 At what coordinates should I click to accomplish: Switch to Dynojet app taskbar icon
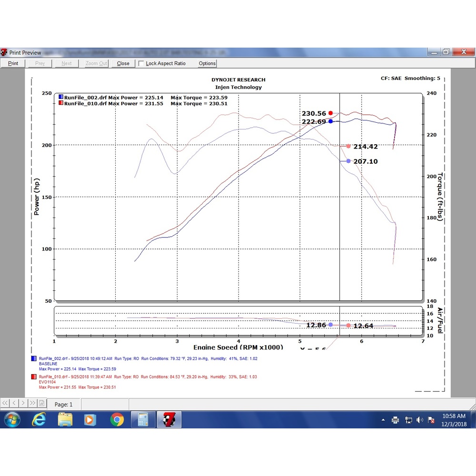click(x=169, y=420)
